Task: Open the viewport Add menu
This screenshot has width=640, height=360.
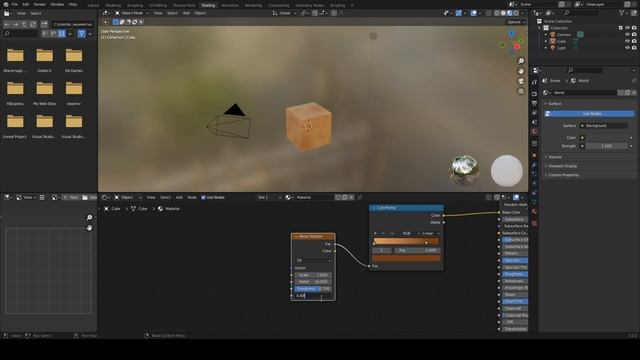Action: point(186,13)
